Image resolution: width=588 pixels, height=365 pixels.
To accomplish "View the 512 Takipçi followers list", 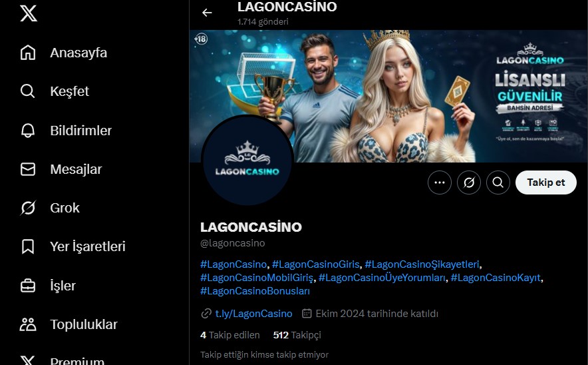I will point(297,335).
